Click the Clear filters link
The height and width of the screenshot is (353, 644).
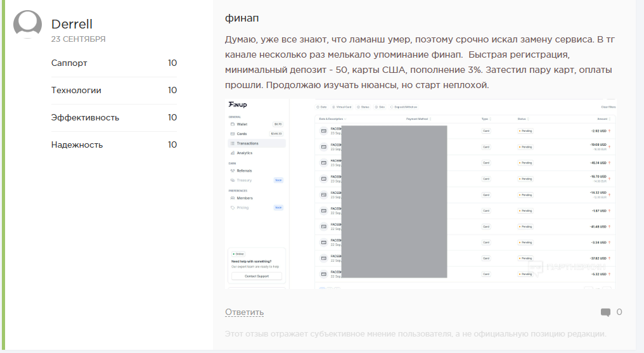point(607,107)
